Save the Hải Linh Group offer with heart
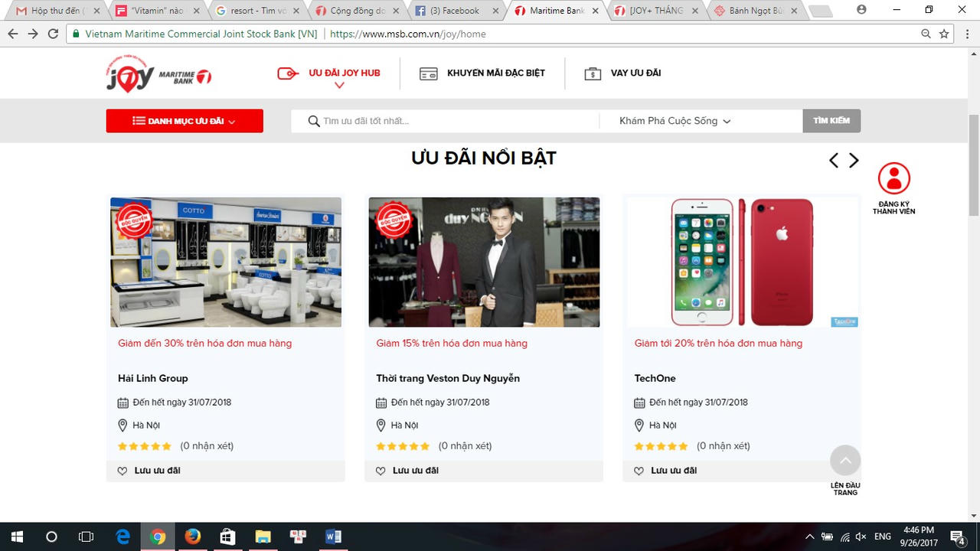 coord(122,471)
